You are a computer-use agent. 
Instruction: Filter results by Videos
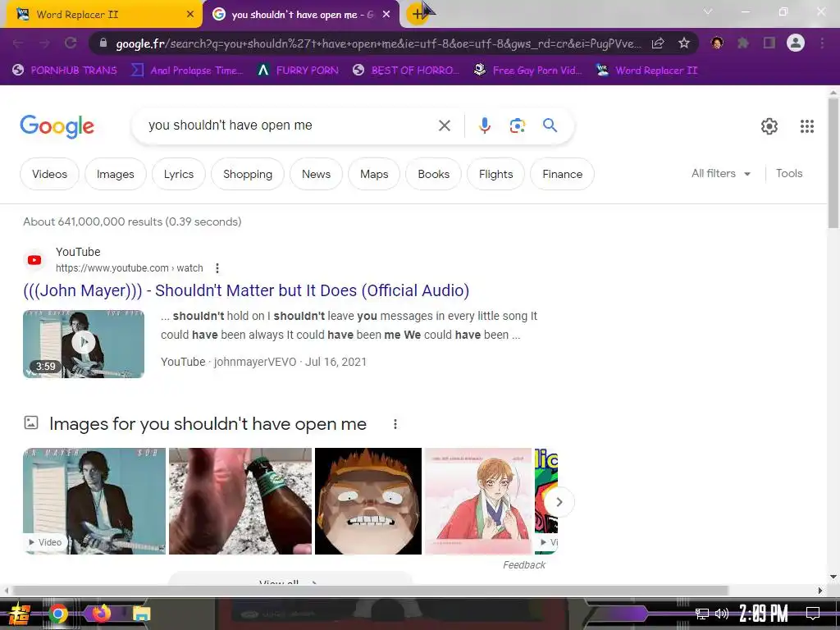click(x=49, y=174)
